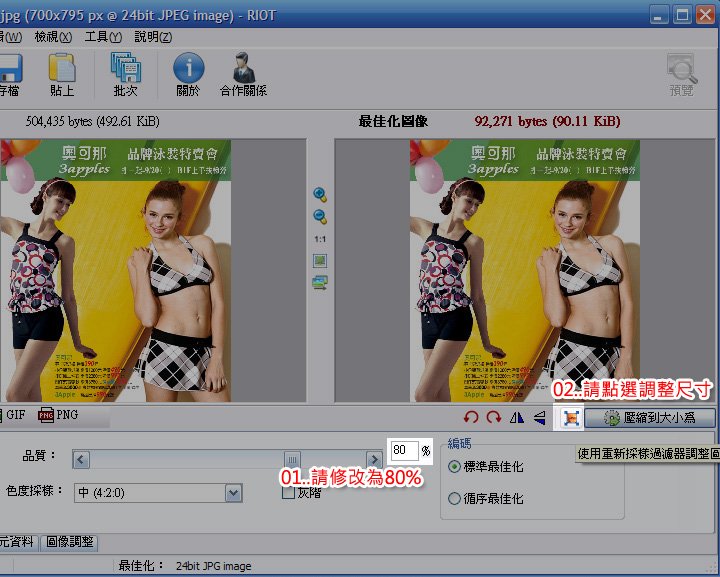Click the quality slider left arrow

point(81,459)
